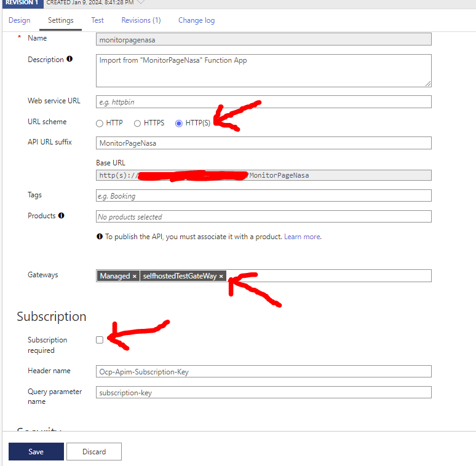This screenshot has width=476, height=466.
Task: Click the Discard button
Action: pyautogui.click(x=93, y=451)
